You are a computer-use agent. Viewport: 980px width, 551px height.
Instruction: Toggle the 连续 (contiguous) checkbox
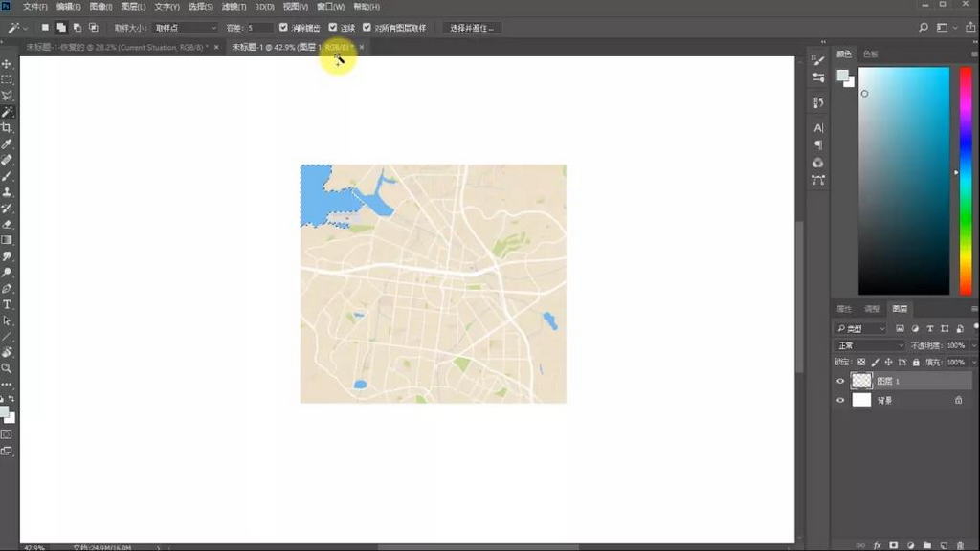pos(333,28)
